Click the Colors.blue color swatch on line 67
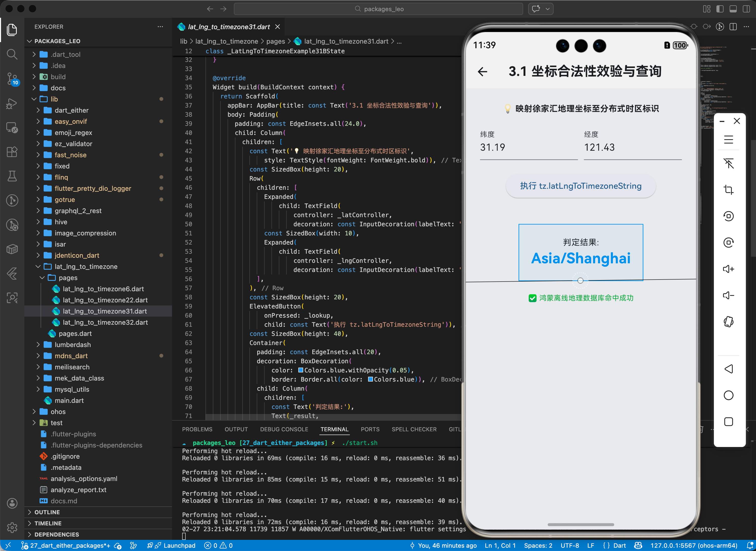756x551 pixels. (x=370, y=379)
